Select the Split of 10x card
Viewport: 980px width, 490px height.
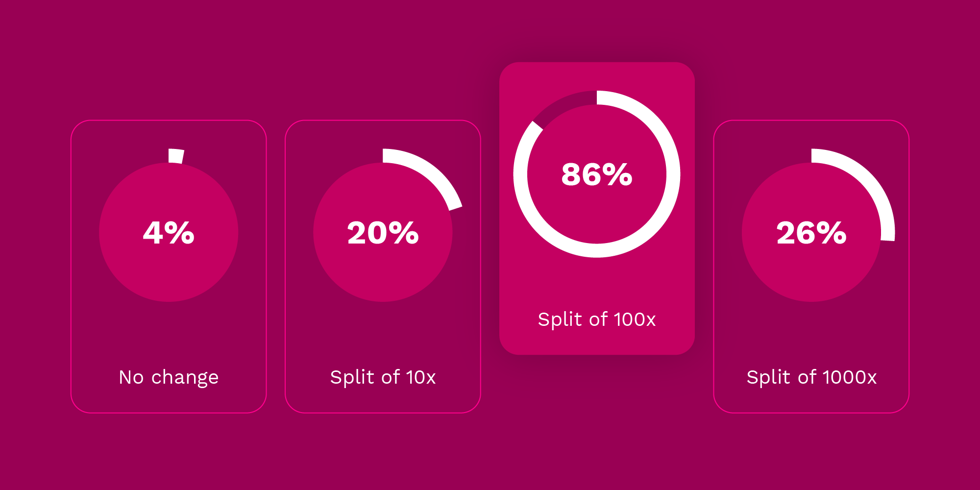383,267
